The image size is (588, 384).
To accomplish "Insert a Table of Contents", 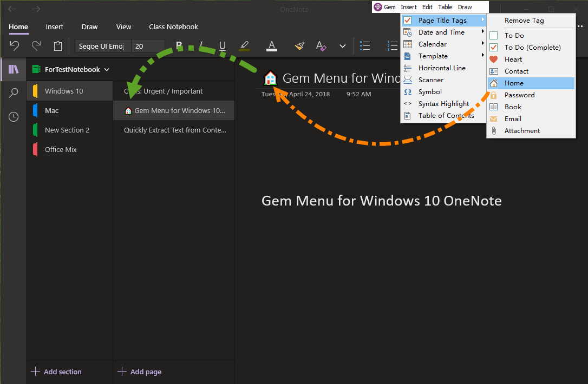I will (x=443, y=116).
